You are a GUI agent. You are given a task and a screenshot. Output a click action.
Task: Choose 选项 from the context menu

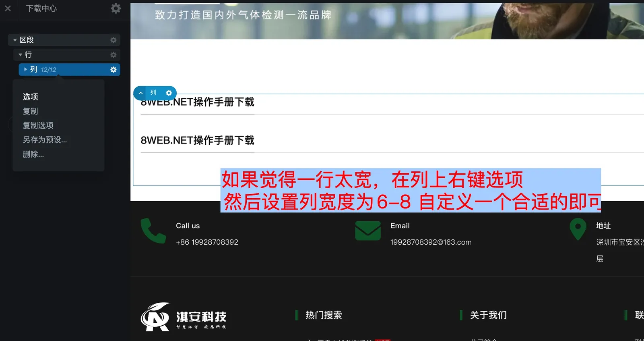coord(31,97)
